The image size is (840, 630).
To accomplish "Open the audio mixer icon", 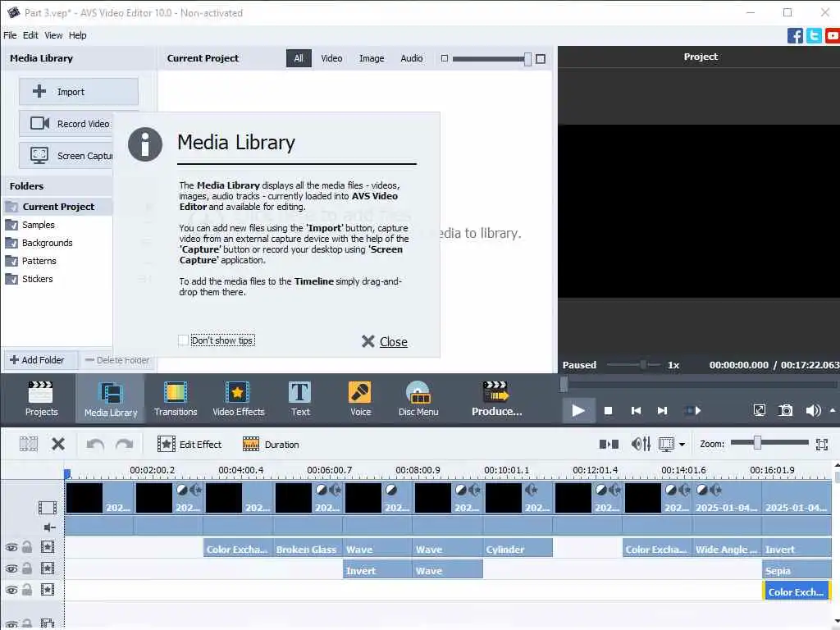I will [641, 444].
